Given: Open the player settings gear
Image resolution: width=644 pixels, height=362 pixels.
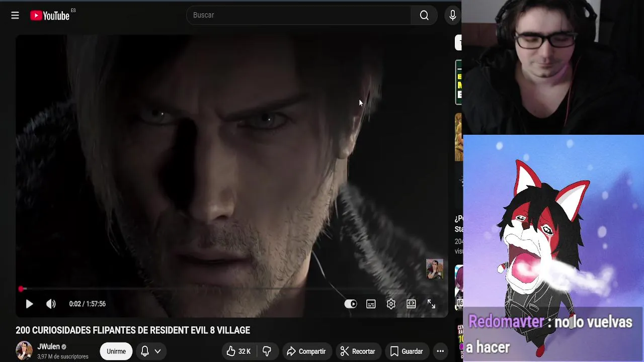Looking at the screenshot, I should tap(391, 304).
